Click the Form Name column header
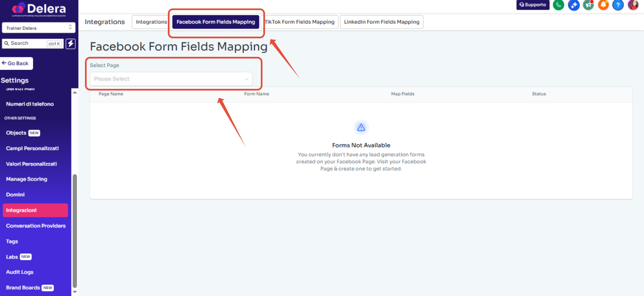This screenshot has width=644, height=296. [x=257, y=94]
